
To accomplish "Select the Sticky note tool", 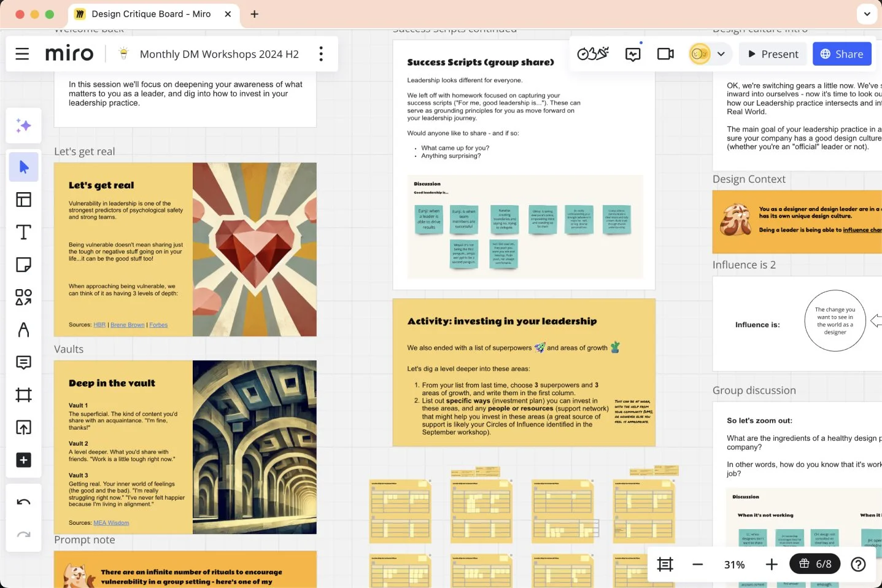I will [24, 265].
